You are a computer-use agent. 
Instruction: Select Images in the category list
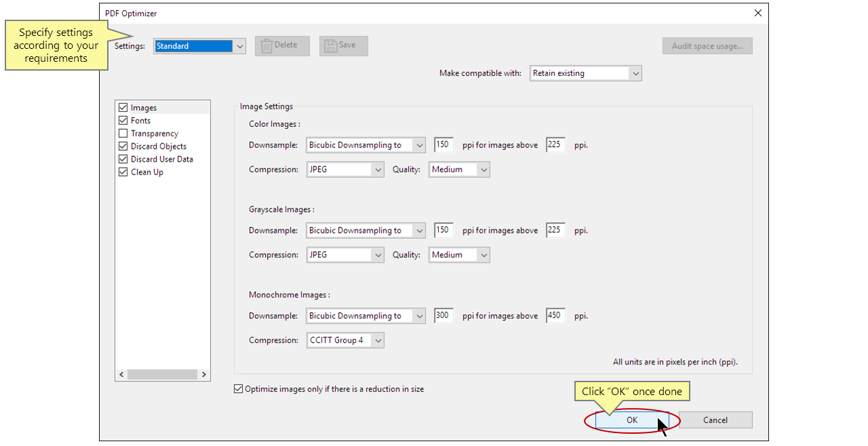[x=142, y=107]
